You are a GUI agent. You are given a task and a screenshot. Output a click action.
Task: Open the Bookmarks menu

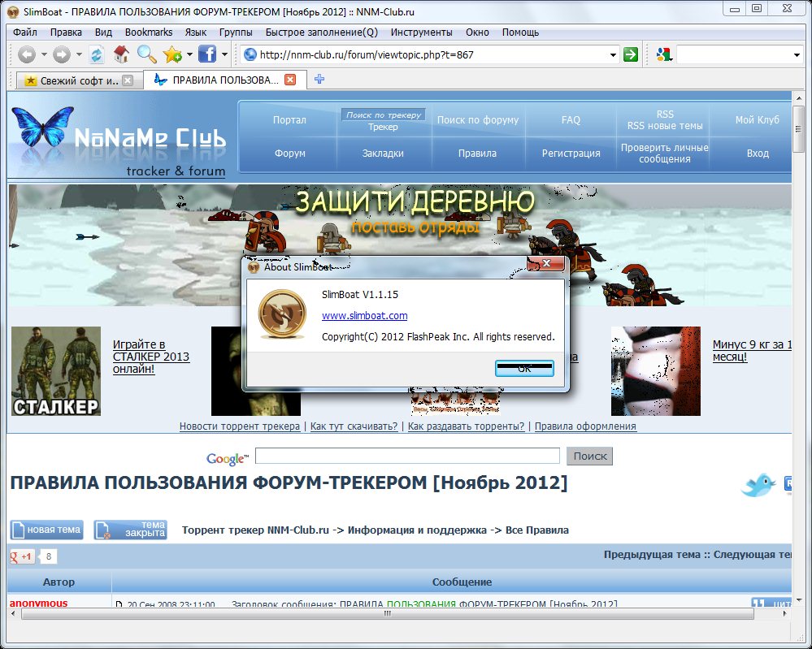pyautogui.click(x=149, y=32)
